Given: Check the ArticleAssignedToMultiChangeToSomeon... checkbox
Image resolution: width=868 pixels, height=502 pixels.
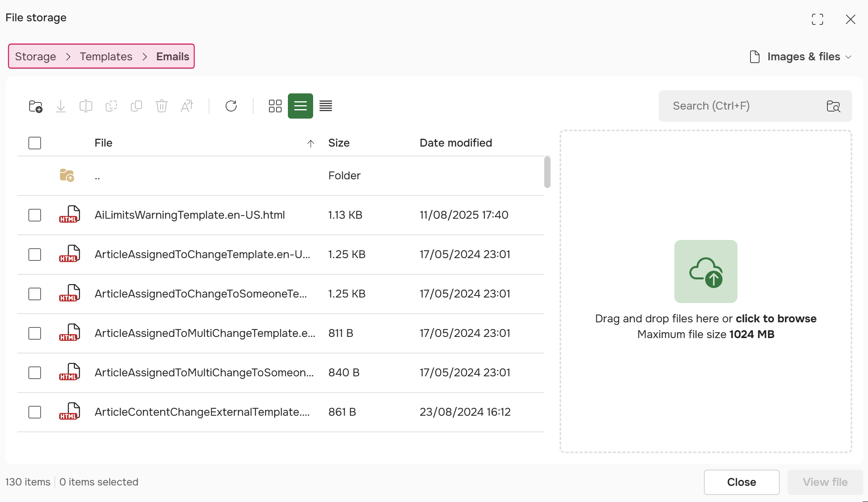Looking at the screenshot, I should click(35, 373).
